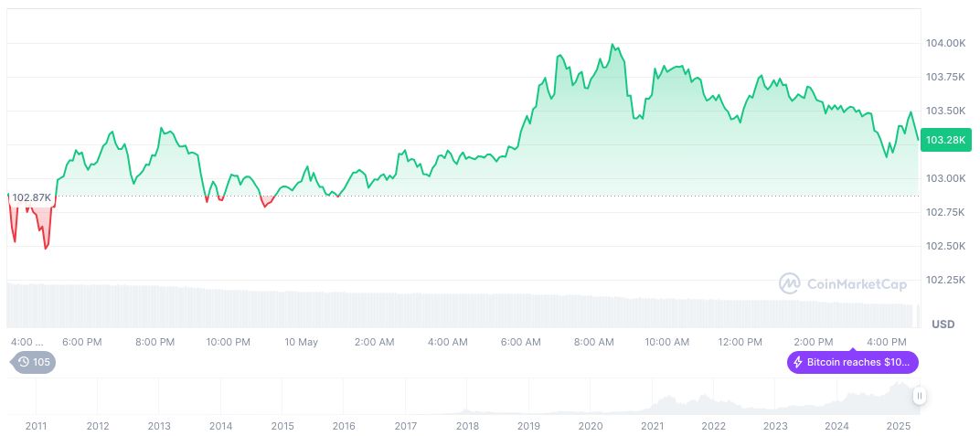Click the 104.00K price axis label
Image resolution: width=980 pixels, height=436 pixels.
[945, 43]
